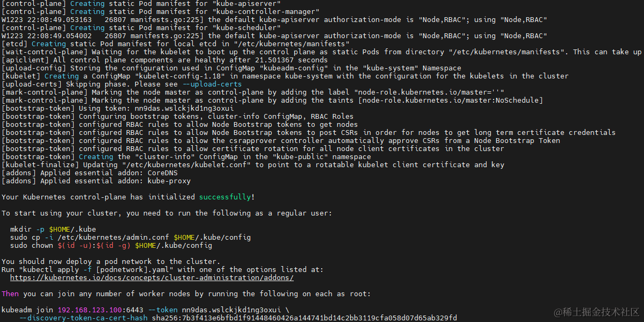
Task: Click the 'csrapprover controller automatically approve CSRs' line
Action: [280, 141]
